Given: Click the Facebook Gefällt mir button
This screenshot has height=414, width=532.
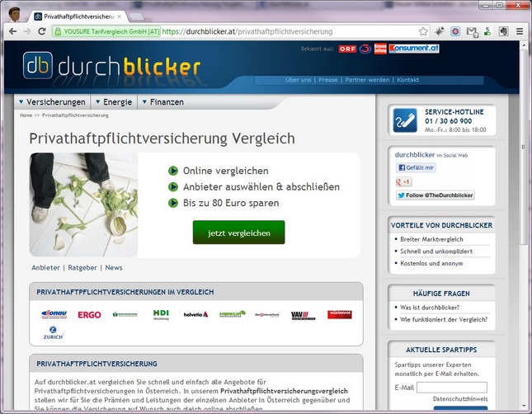Looking at the screenshot, I should (416, 167).
